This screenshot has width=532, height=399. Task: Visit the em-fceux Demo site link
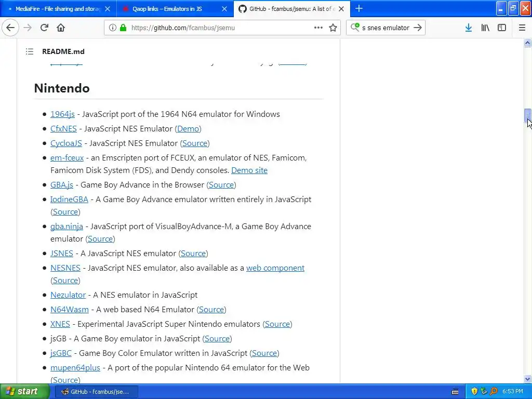point(249,170)
